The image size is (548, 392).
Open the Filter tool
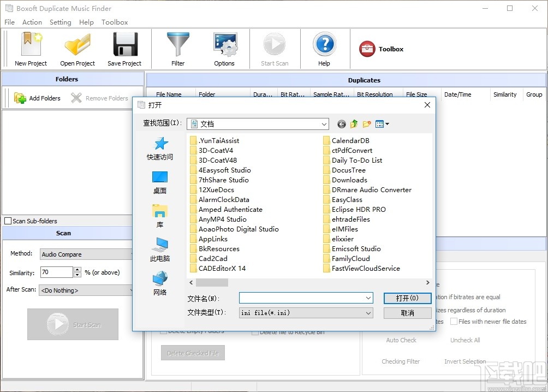(x=178, y=49)
